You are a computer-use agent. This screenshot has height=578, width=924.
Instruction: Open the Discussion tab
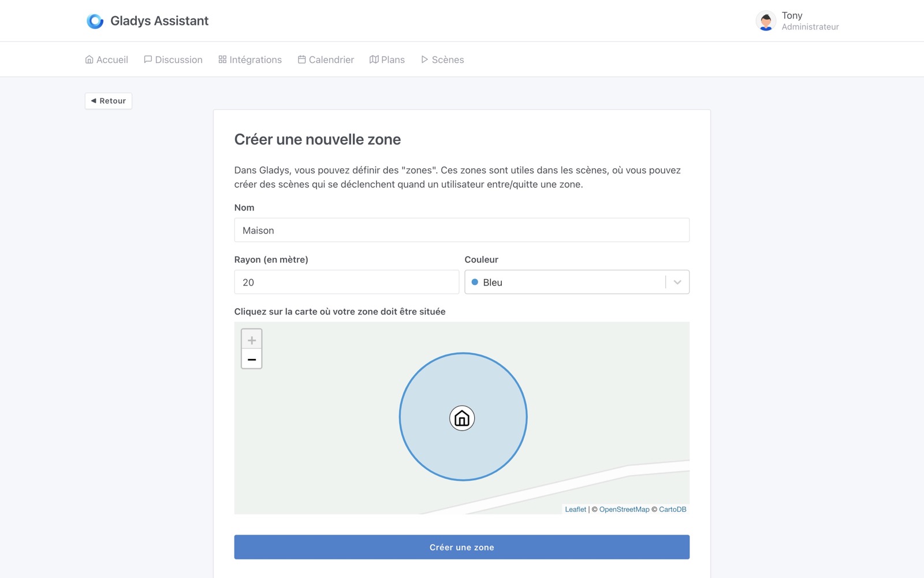(173, 60)
